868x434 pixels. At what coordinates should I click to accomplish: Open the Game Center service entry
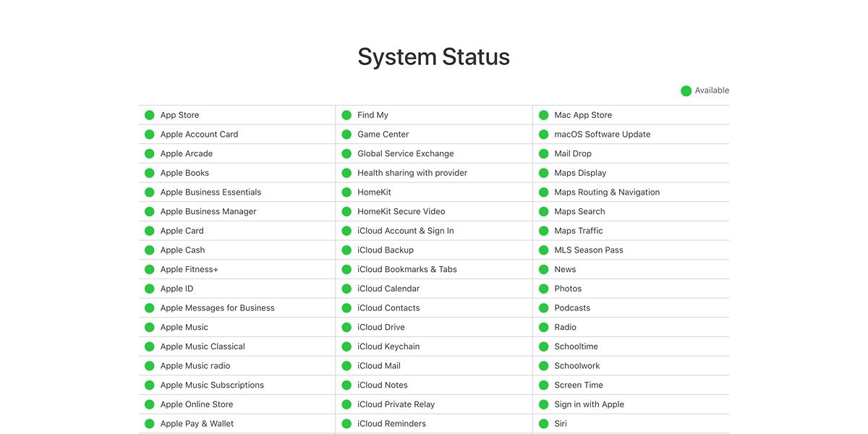[x=383, y=134]
